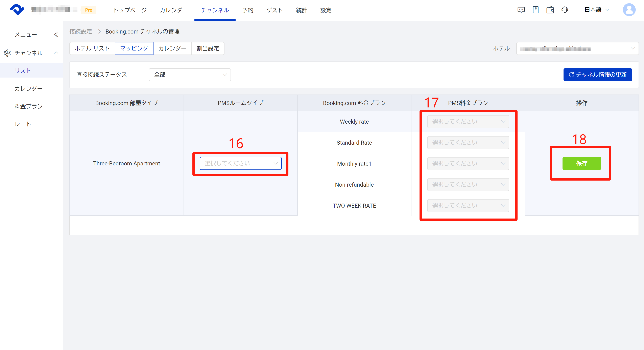Open the wallet icon

[550, 10]
